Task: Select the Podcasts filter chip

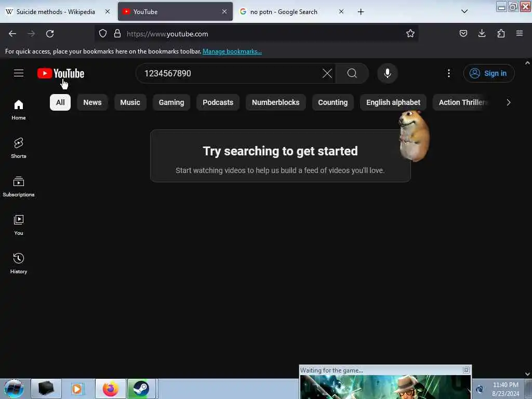Action: click(218, 102)
